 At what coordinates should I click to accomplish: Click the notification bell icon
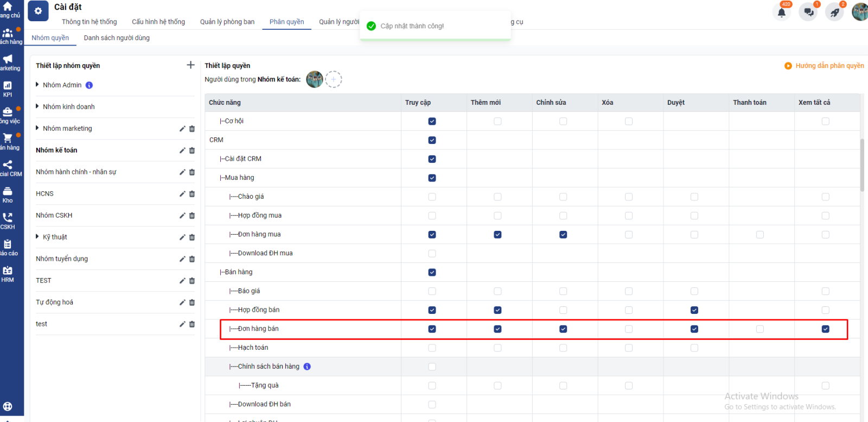(782, 12)
